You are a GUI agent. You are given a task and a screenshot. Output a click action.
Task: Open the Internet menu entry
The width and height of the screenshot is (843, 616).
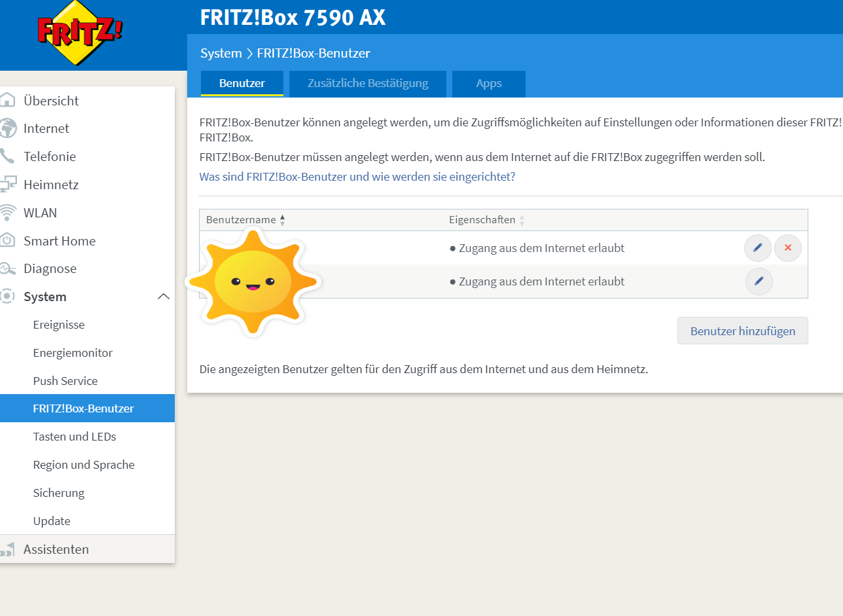[x=46, y=128]
